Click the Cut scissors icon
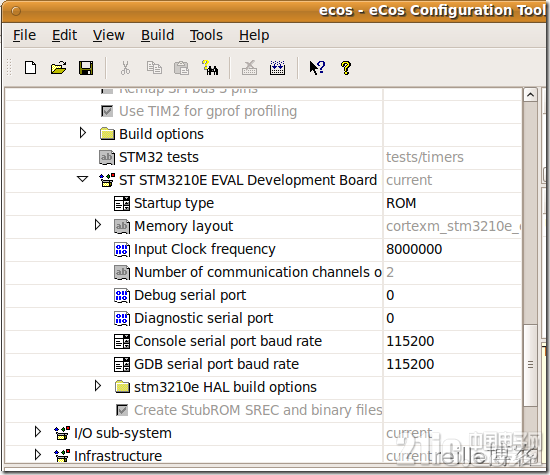This screenshot has height=475, width=550. 125,68
